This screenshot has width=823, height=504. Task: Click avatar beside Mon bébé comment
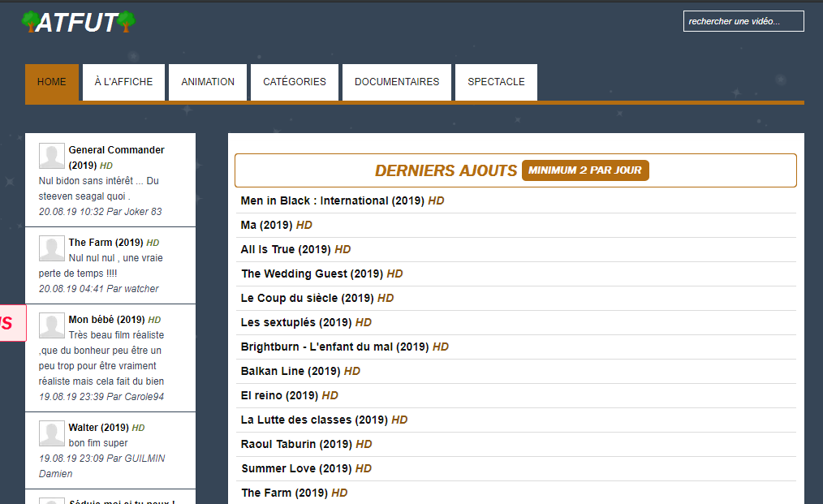click(52, 325)
